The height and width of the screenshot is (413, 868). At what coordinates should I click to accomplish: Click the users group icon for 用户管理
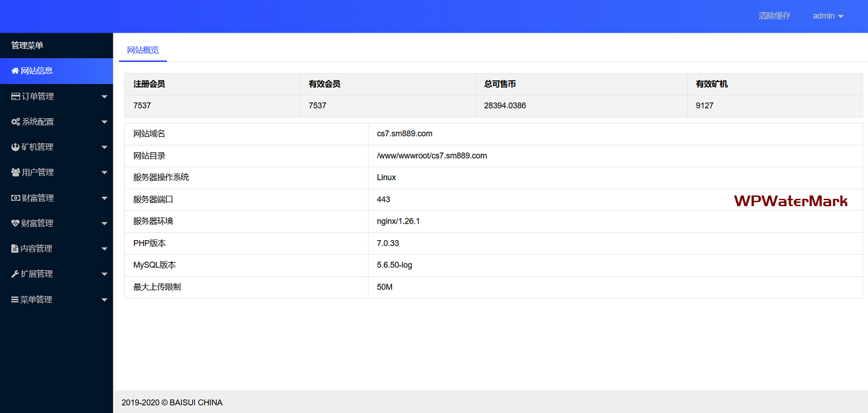click(15, 173)
